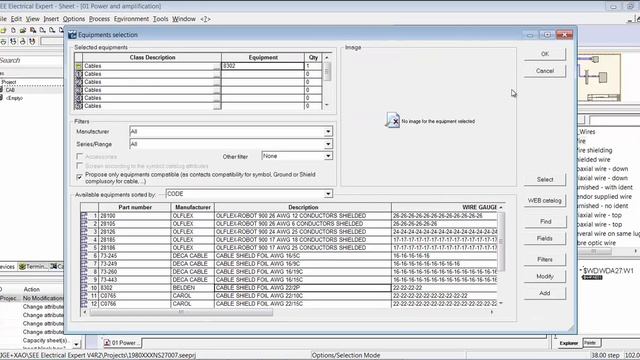
Task: Open the Tools menu
Action: (160, 19)
